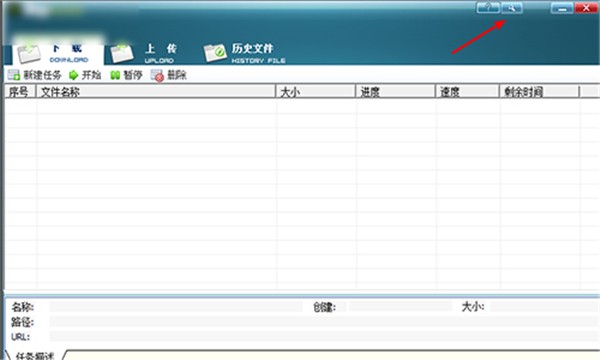The width and height of the screenshot is (600, 360).
Task: Click the green Start (开始) icon
Action: point(73,75)
